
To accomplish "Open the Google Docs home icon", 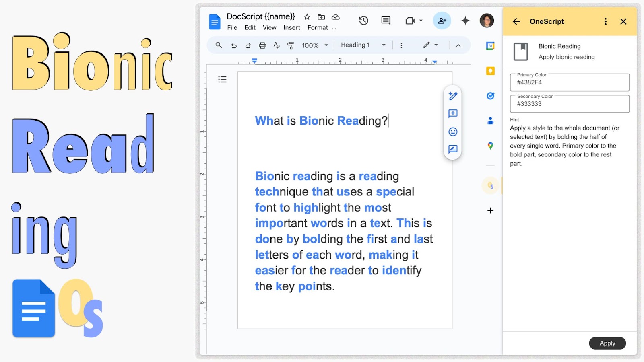I will [x=215, y=22].
